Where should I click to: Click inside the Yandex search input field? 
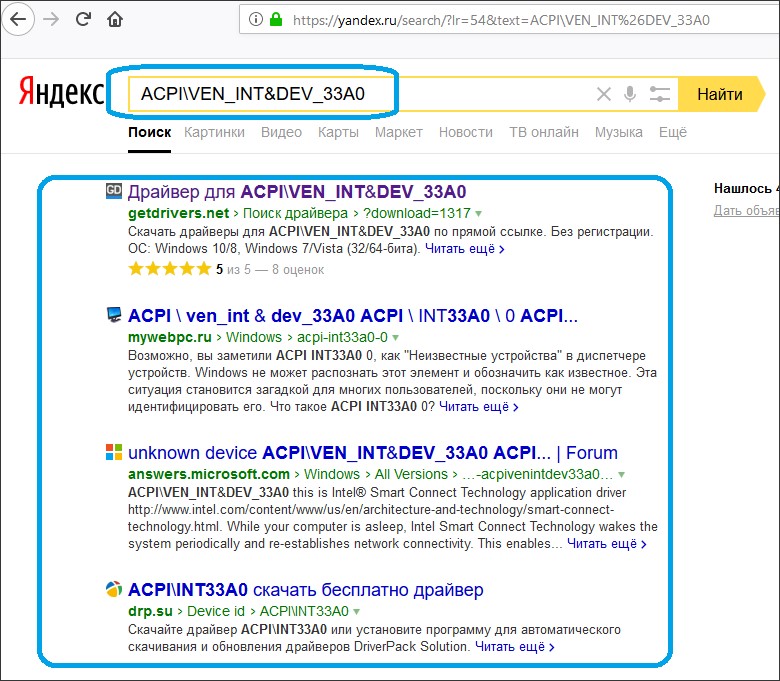360,95
